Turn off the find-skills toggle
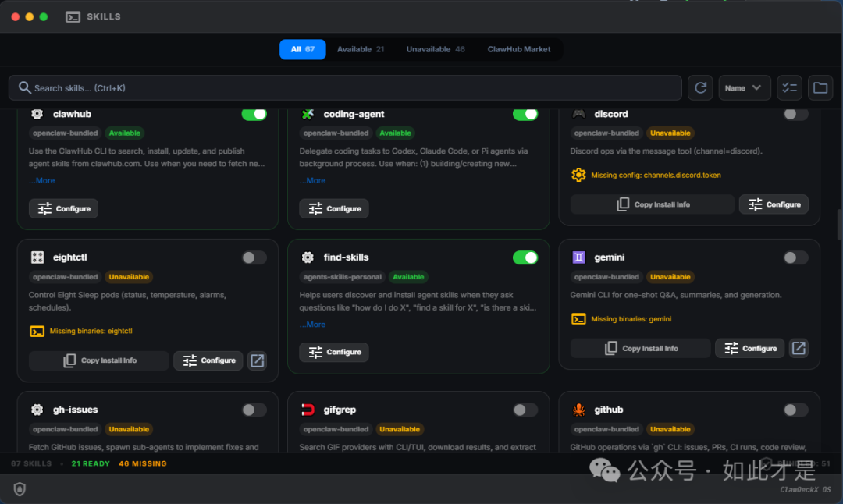This screenshot has height=504, width=843. (525, 257)
